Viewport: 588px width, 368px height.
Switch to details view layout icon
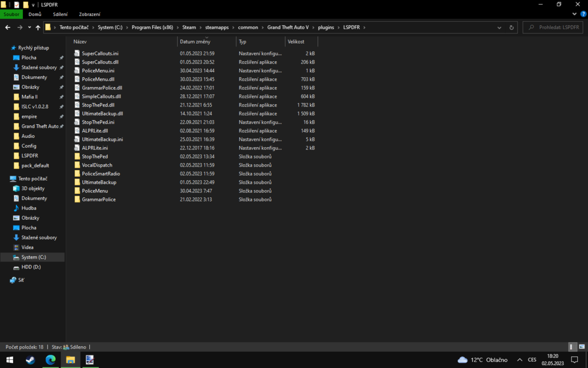572,347
